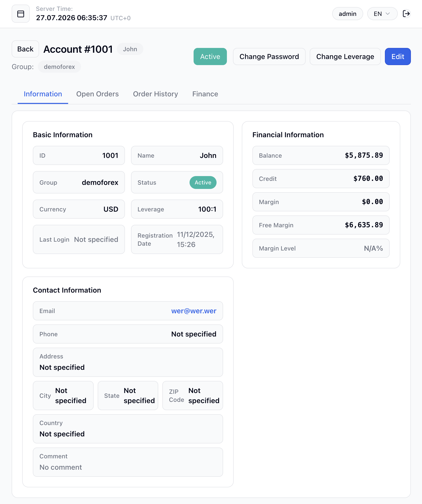Click the Active badge in Status field
The height and width of the screenshot is (504, 422).
pos(203,183)
